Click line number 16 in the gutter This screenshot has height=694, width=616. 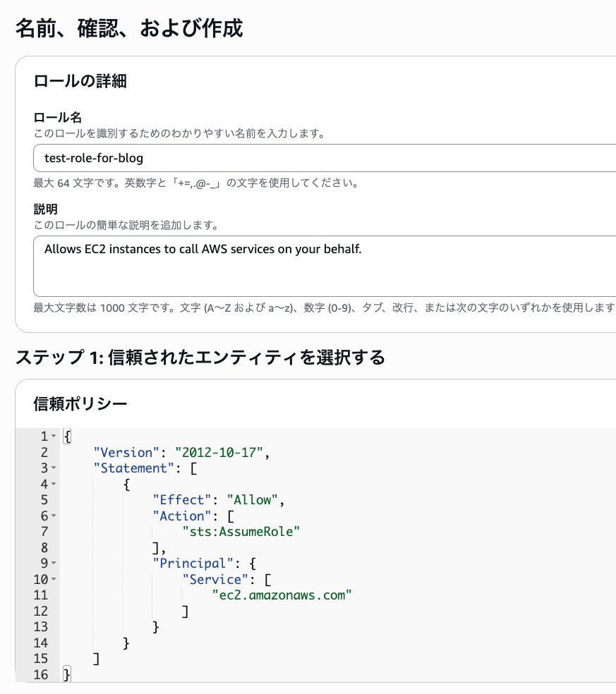[41, 674]
